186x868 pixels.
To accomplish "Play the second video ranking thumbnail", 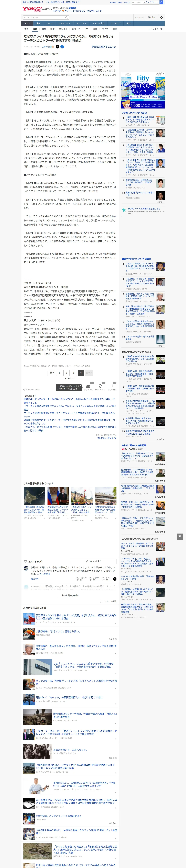I will pyautogui.click(x=160, y=374).
